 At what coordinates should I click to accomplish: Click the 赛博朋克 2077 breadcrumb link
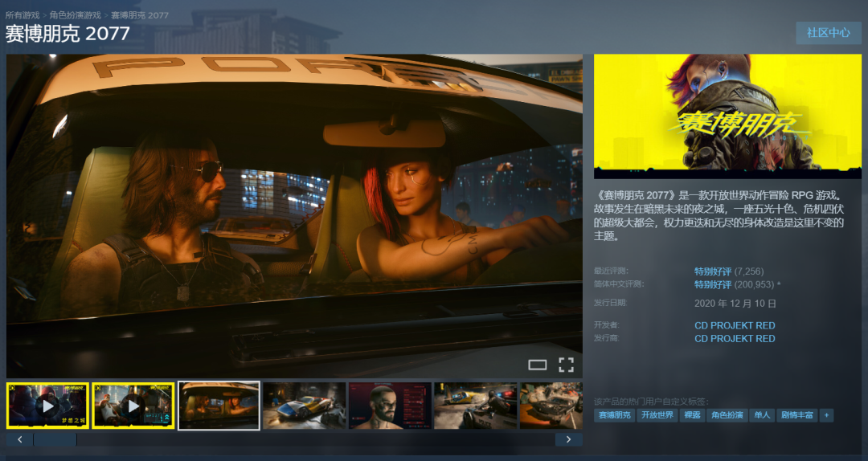(x=140, y=15)
